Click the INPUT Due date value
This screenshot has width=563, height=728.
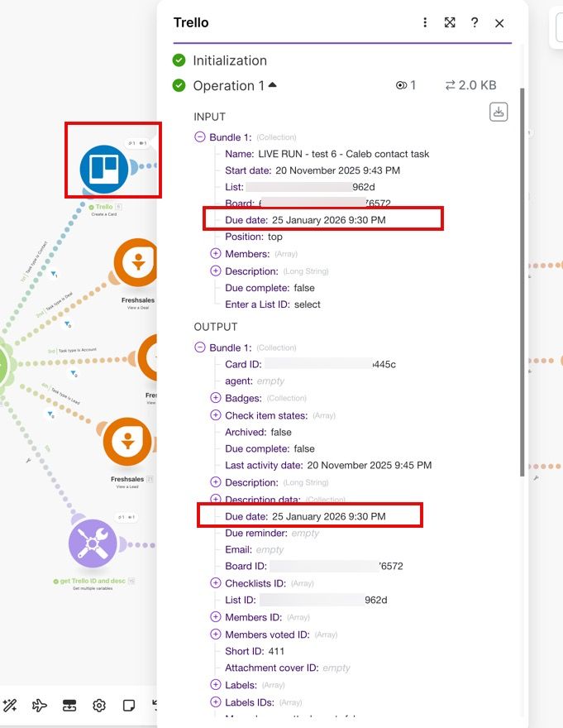pos(328,220)
